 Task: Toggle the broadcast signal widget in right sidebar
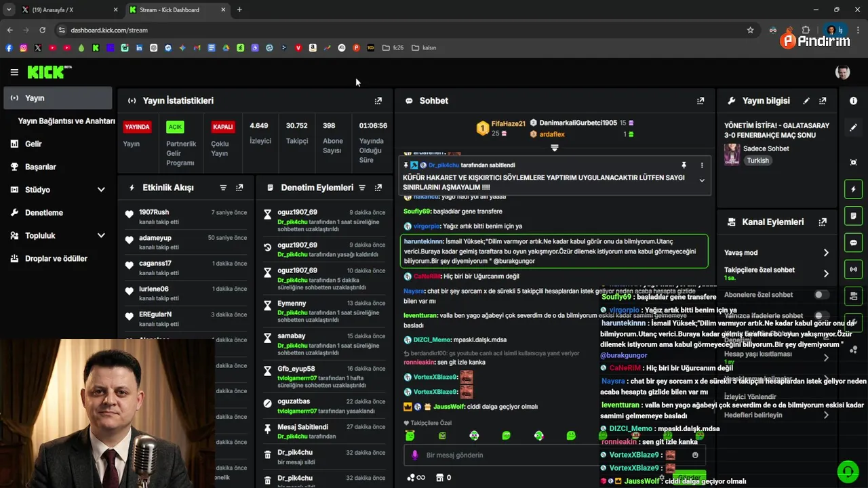click(x=853, y=269)
